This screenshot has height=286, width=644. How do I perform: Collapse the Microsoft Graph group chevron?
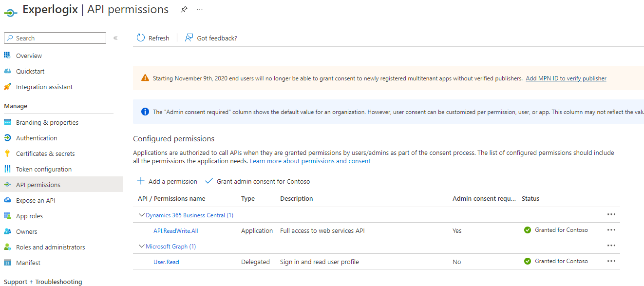coord(142,246)
